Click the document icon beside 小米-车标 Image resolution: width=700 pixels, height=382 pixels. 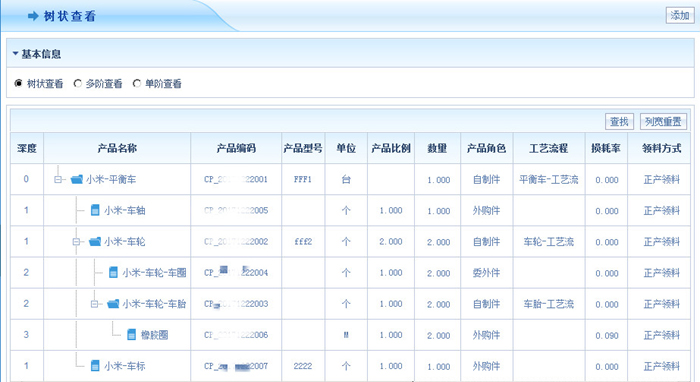click(x=95, y=366)
